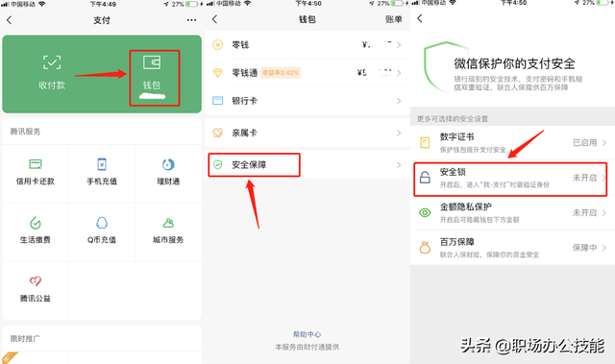The image size is (615, 364).
Task: Tap the 安全锁 padlock icon
Action: coord(425,177)
